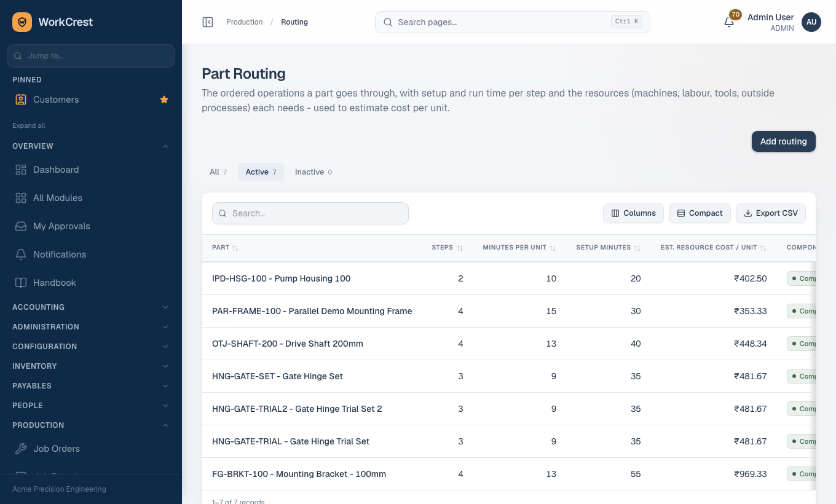
Task: Go to All Modules in sidebar
Action: click(x=91, y=198)
